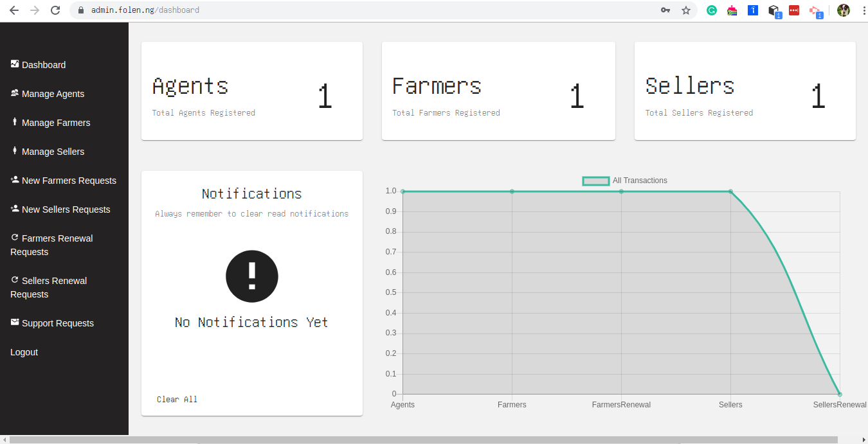Click the browser reload page icon

coord(55,10)
